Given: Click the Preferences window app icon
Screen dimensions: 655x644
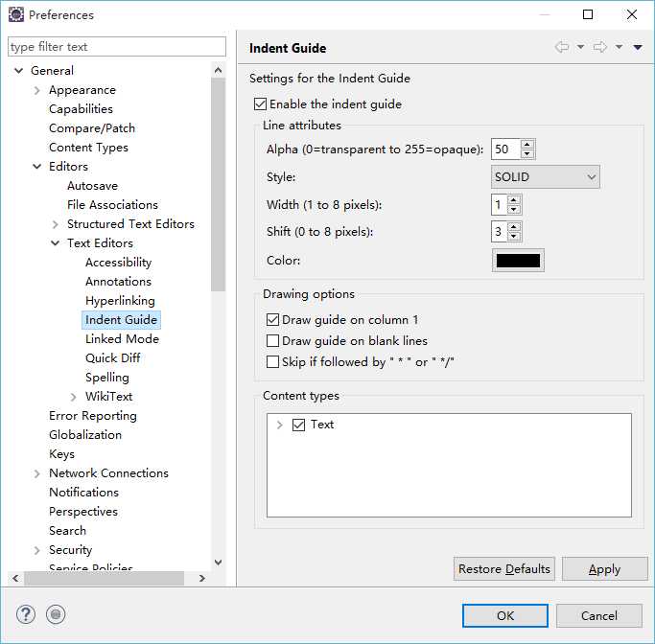Looking at the screenshot, I should click(x=16, y=14).
